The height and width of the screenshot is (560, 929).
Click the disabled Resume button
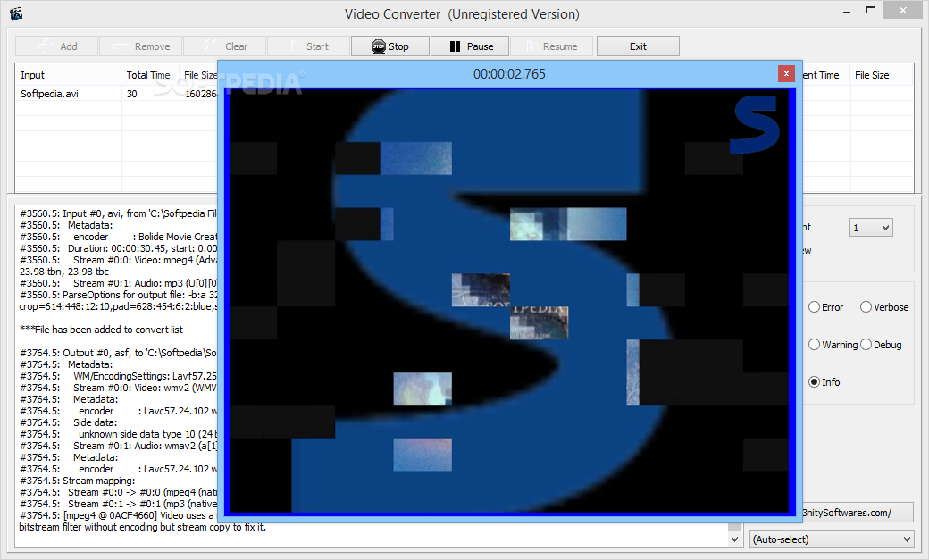point(552,46)
